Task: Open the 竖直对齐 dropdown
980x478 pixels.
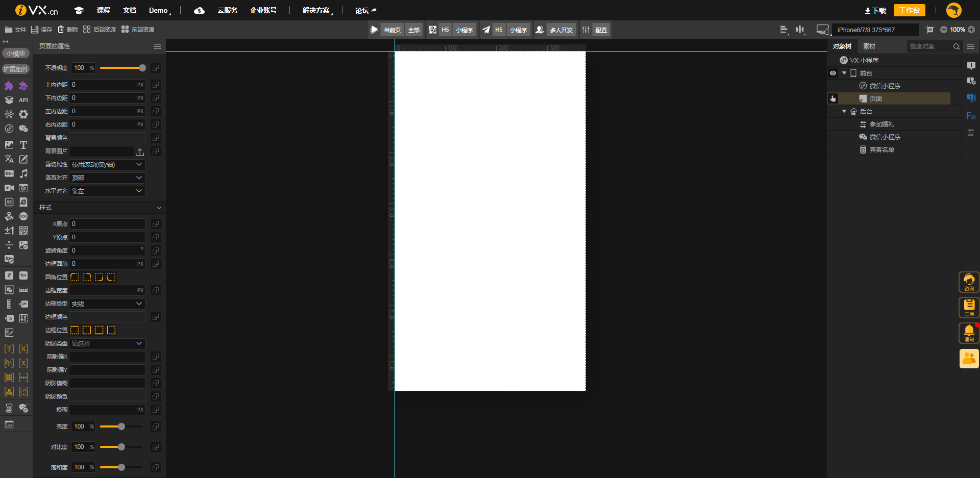Action: pyautogui.click(x=107, y=178)
